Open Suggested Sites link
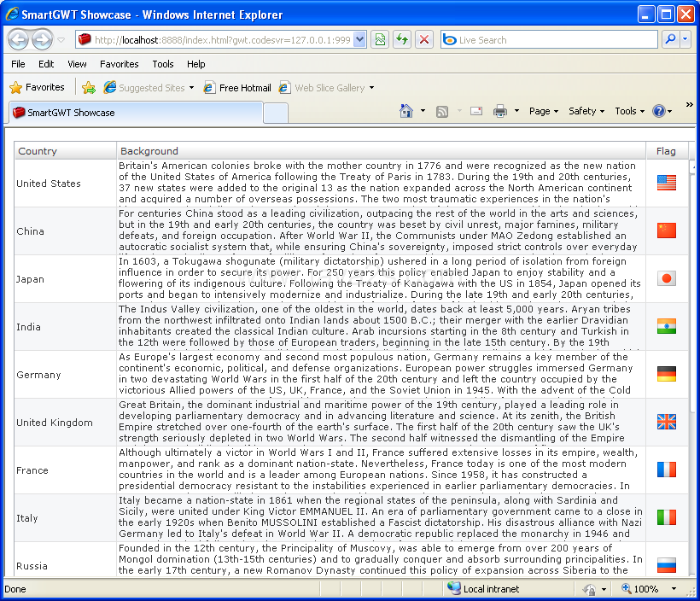This screenshot has width=700, height=601. coord(144,88)
